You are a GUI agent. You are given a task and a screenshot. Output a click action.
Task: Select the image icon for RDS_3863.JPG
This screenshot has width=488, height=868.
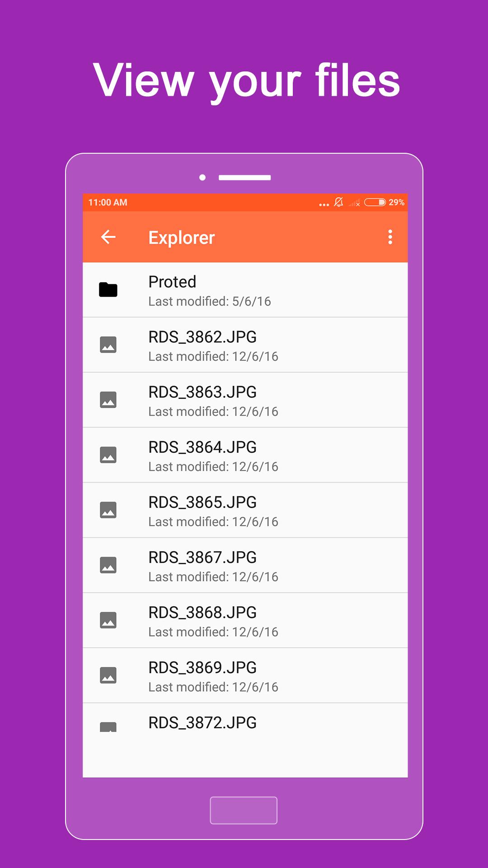point(108,400)
